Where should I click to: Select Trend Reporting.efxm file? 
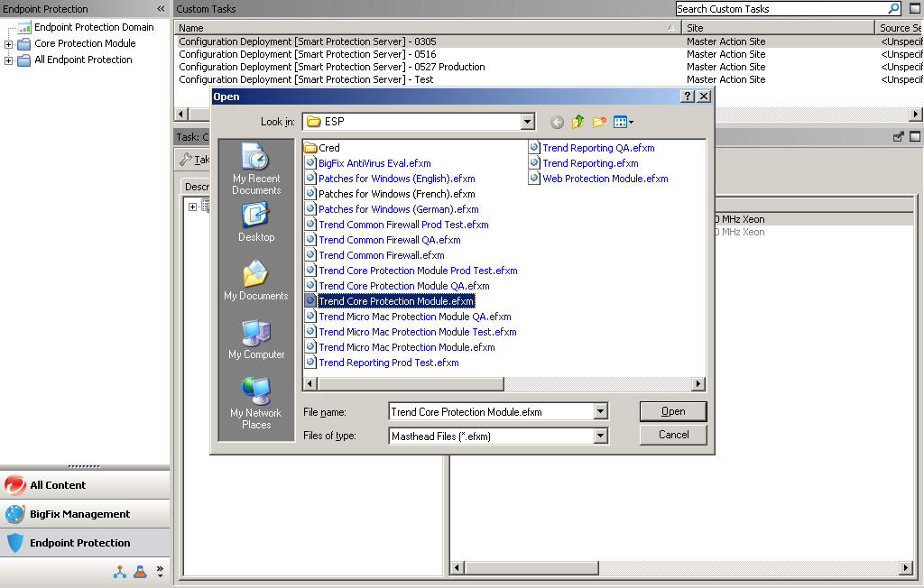pos(584,163)
